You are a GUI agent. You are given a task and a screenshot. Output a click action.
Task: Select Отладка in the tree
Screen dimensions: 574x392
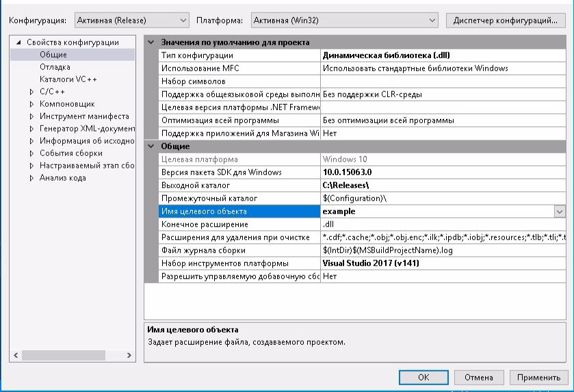coord(55,67)
